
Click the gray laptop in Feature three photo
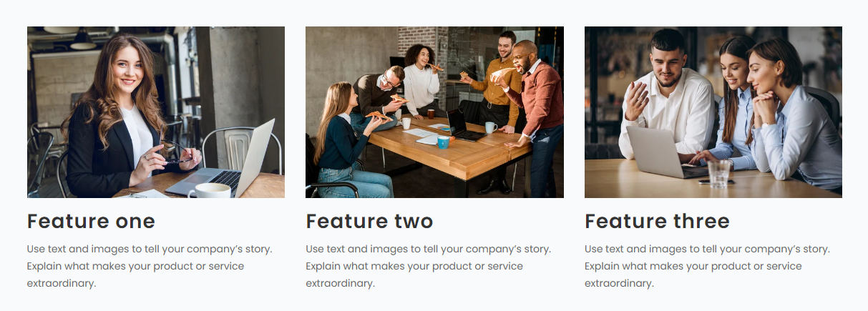pyautogui.click(x=656, y=152)
